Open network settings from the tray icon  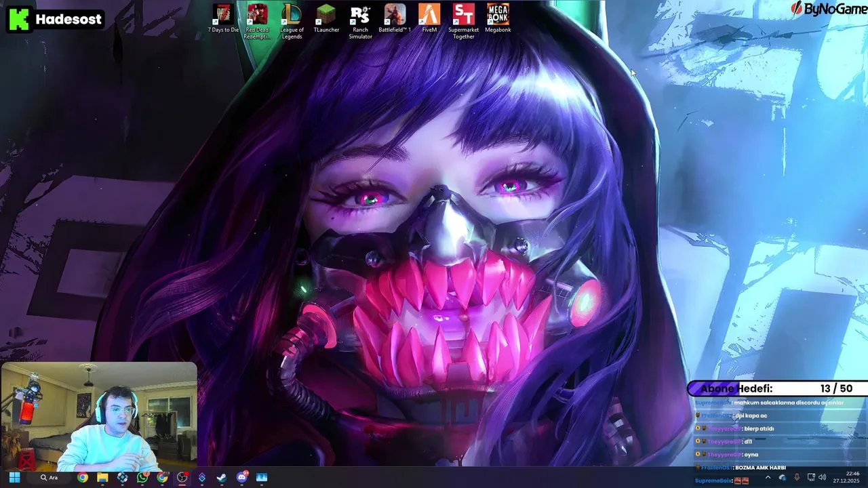pos(811,477)
